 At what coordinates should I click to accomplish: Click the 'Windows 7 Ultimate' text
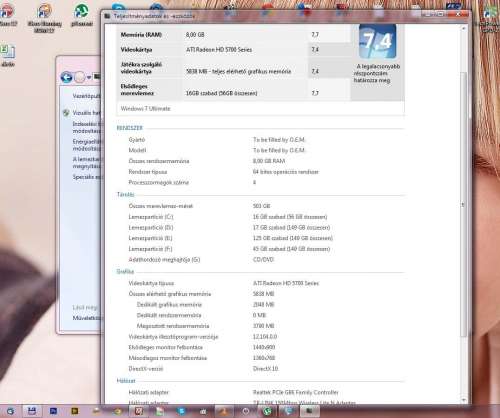(145, 109)
